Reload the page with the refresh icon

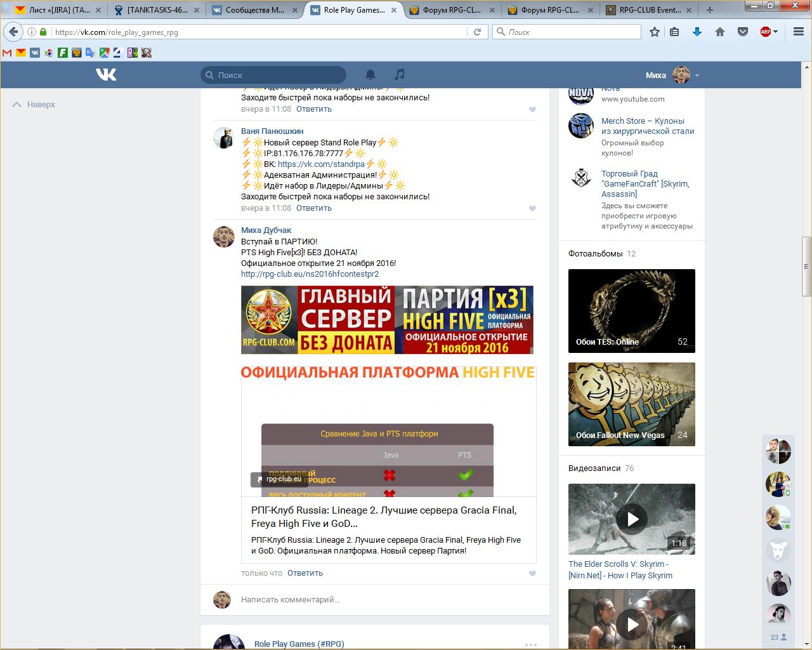(x=477, y=32)
